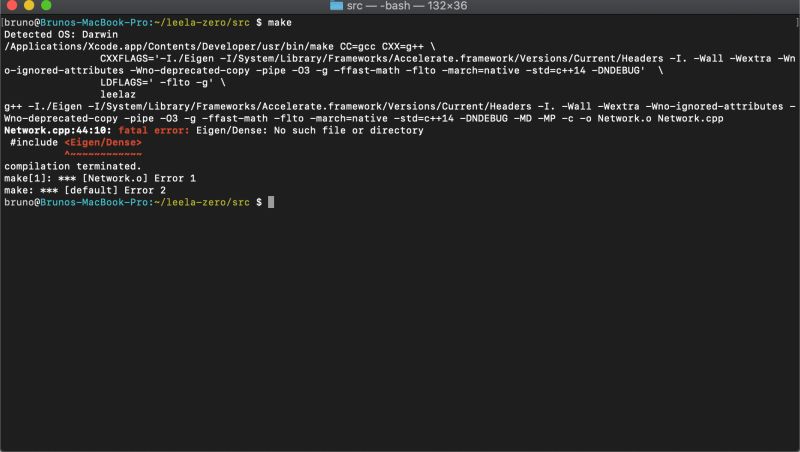800x452 pixels.
Task: Click the green zoom window button
Action: (46, 5)
